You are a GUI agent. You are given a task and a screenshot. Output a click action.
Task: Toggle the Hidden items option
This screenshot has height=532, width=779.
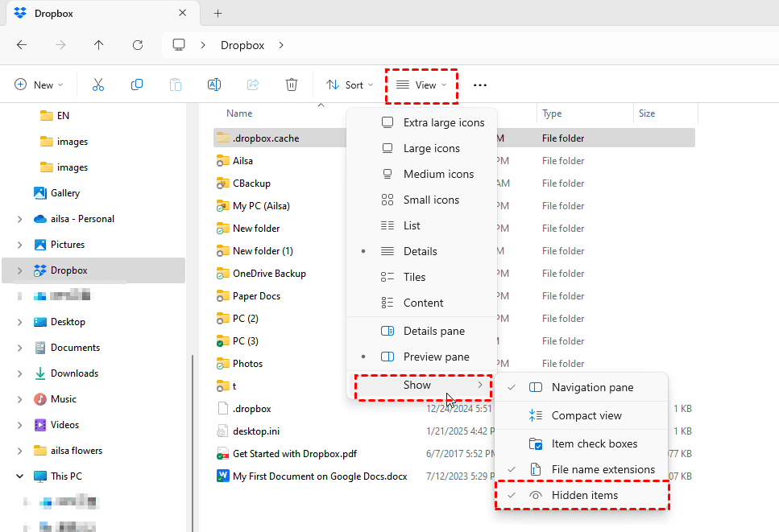(584, 495)
